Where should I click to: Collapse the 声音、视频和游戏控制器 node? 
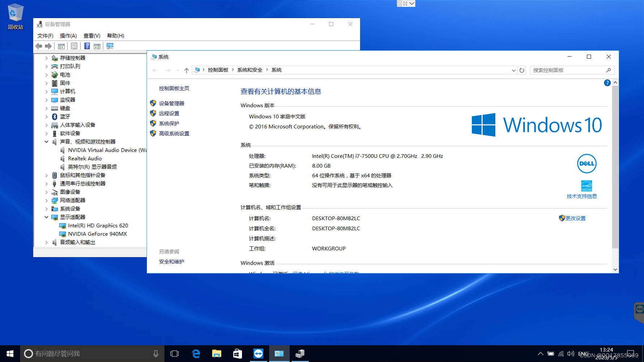coord(46,142)
